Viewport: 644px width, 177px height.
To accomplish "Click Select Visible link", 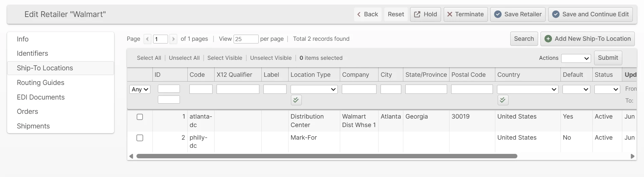I will [x=225, y=58].
